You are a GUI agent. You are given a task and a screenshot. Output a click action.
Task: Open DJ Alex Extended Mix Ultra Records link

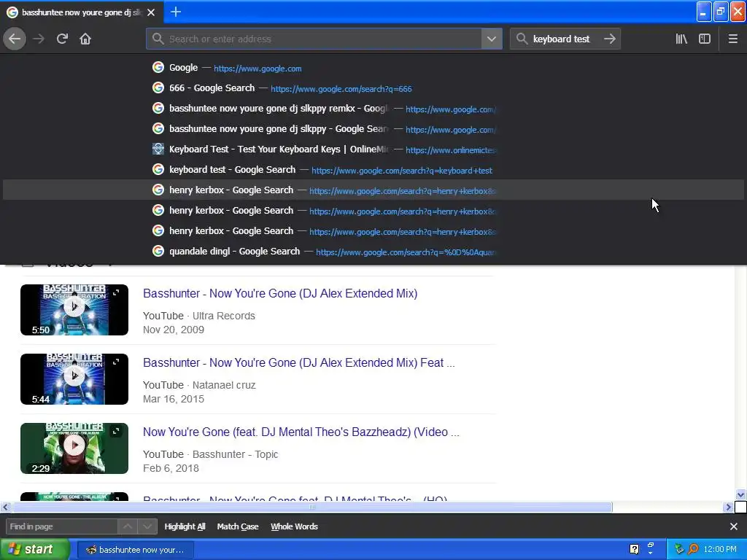tap(280, 293)
